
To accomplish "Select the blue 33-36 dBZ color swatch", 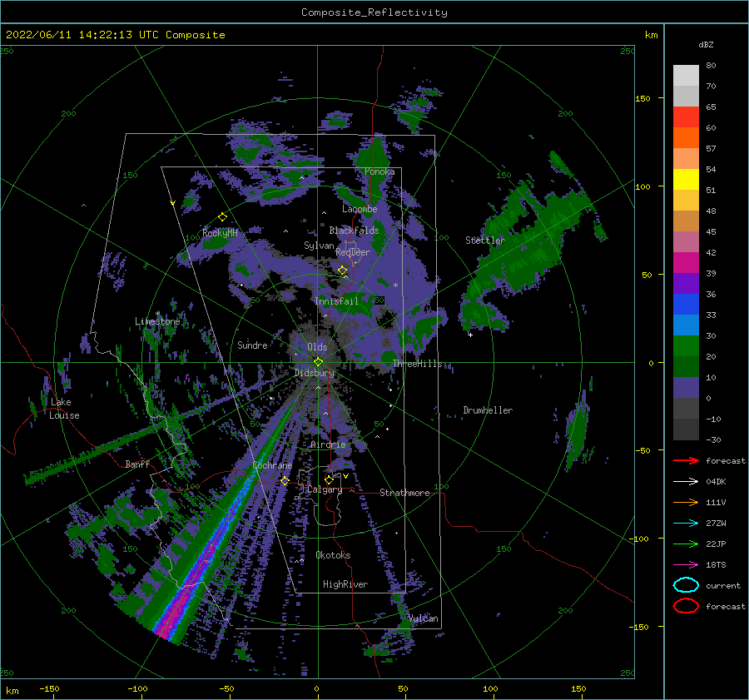I will pyautogui.click(x=686, y=305).
